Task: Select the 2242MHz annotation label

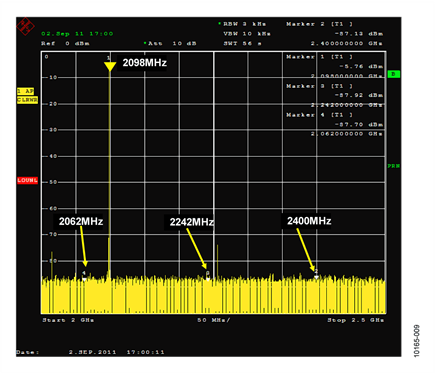Action: [x=192, y=222]
